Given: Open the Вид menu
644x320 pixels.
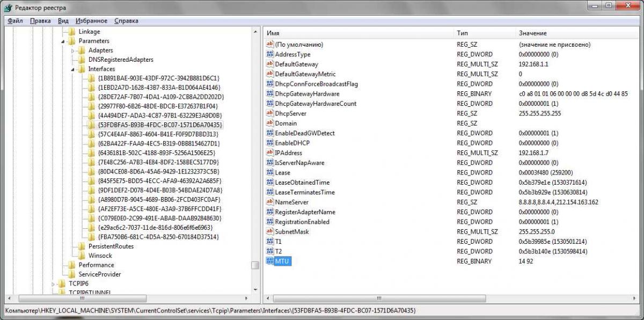Looking at the screenshot, I should point(63,21).
